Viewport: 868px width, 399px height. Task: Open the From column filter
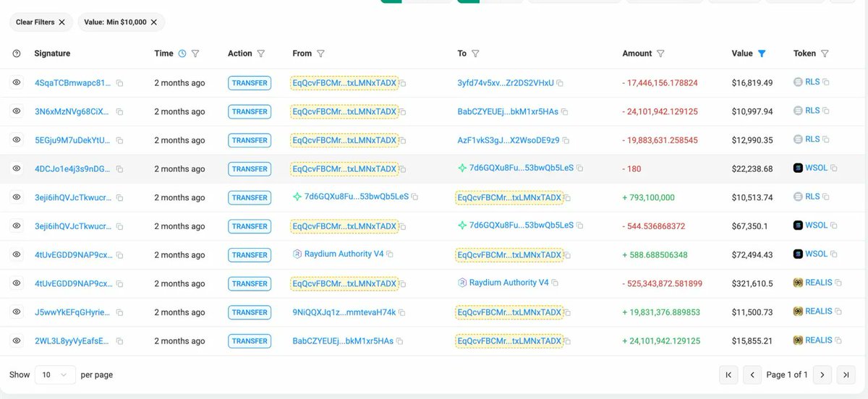pyautogui.click(x=320, y=53)
